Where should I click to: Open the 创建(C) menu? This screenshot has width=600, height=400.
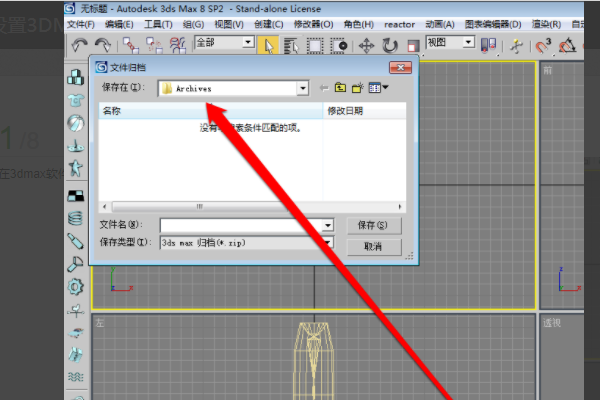tap(269, 24)
